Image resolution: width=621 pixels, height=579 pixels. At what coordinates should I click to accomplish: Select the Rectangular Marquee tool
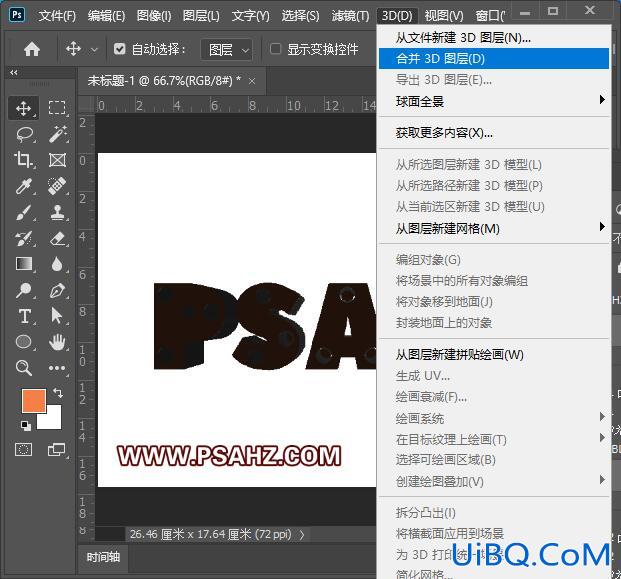pos(57,108)
